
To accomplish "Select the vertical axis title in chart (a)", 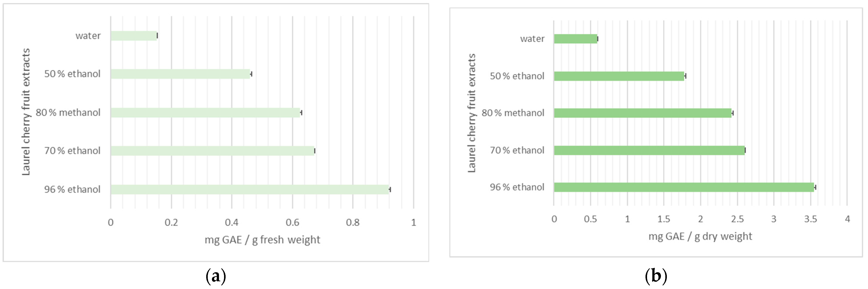I will 26,112.
